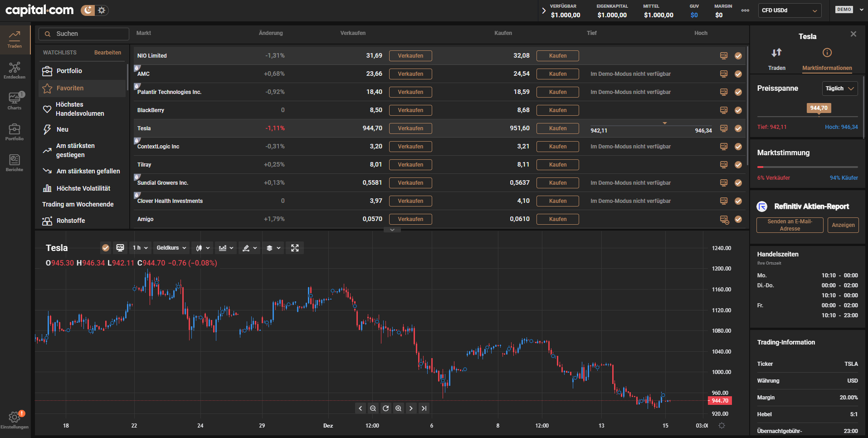The image size is (868, 438).
Task: Toggle favorite checkmark for NIO Limited
Action: click(738, 56)
